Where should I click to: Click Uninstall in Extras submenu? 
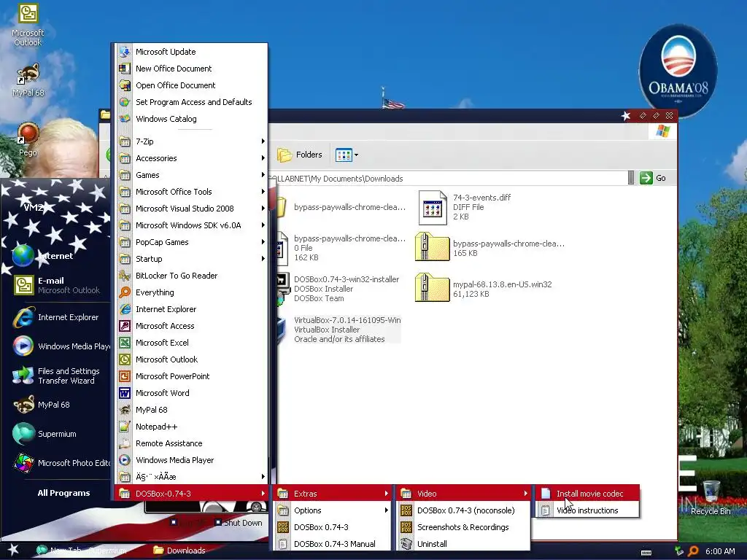pyautogui.click(x=463, y=544)
